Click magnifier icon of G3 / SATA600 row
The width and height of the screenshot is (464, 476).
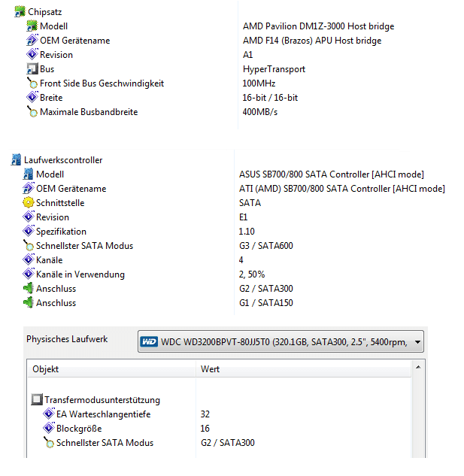(28, 245)
